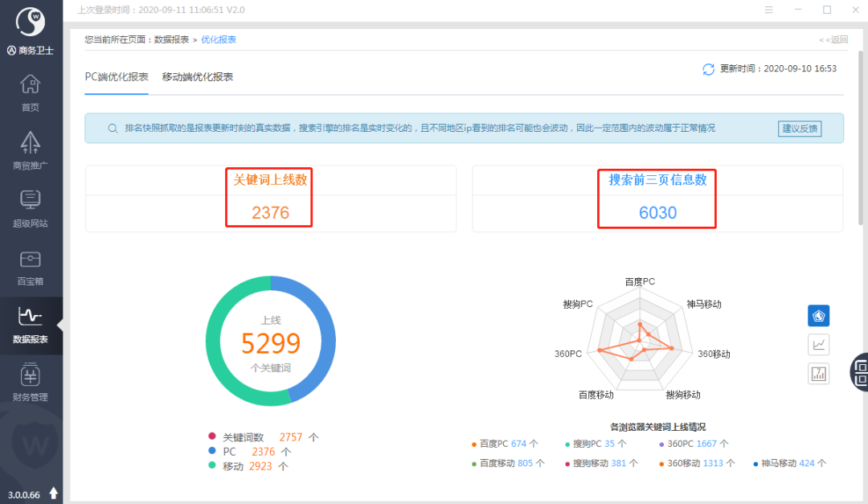Click the 建议反馈 button

(x=800, y=129)
